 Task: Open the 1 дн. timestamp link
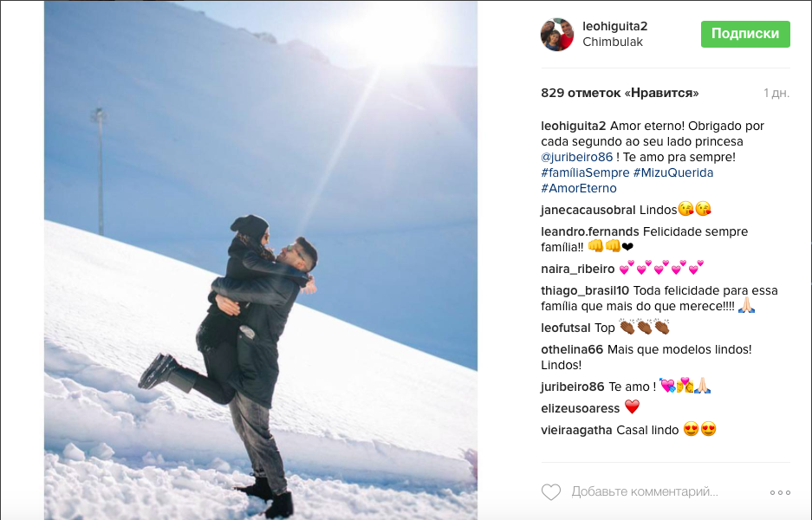pyautogui.click(x=776, y=94)
